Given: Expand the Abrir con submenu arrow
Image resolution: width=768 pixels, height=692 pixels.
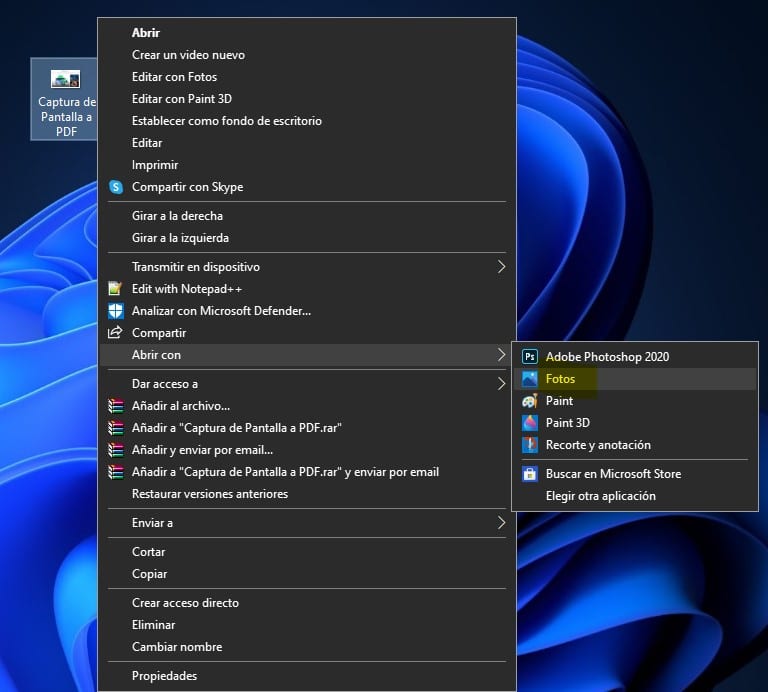Looking at the screenshot, I should click(501, 355).
